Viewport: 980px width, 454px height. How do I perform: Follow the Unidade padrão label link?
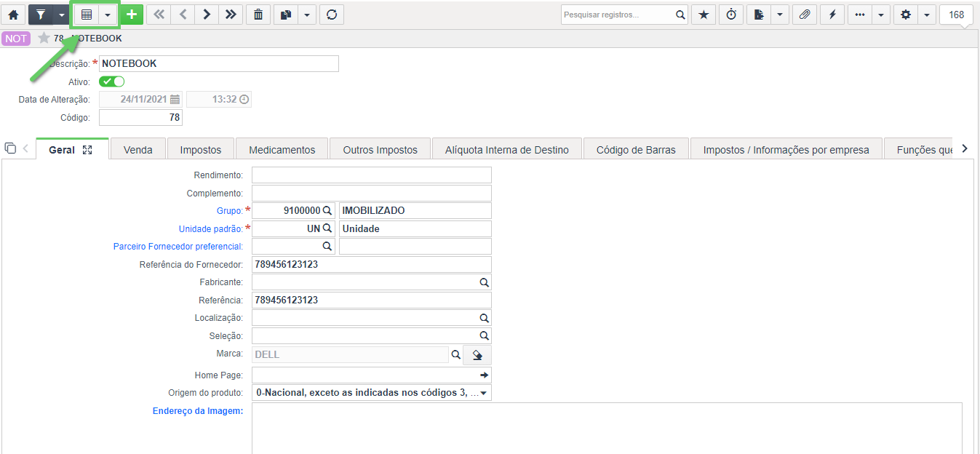[x=211, y=228]
